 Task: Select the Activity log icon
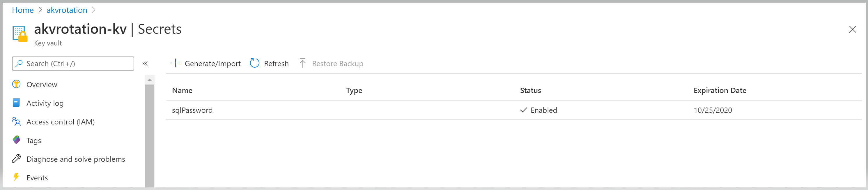[16, 103]
